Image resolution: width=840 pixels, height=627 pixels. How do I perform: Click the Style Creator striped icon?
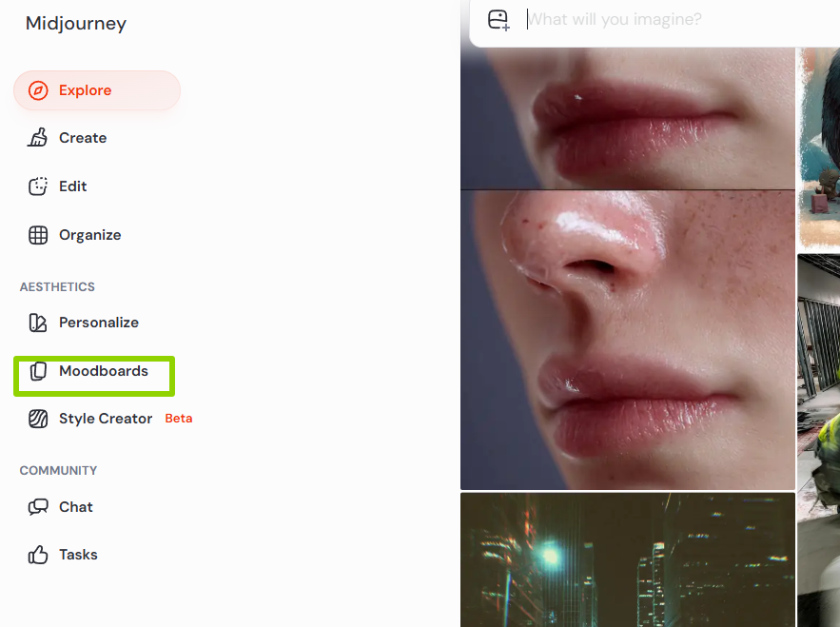(37, 419)
